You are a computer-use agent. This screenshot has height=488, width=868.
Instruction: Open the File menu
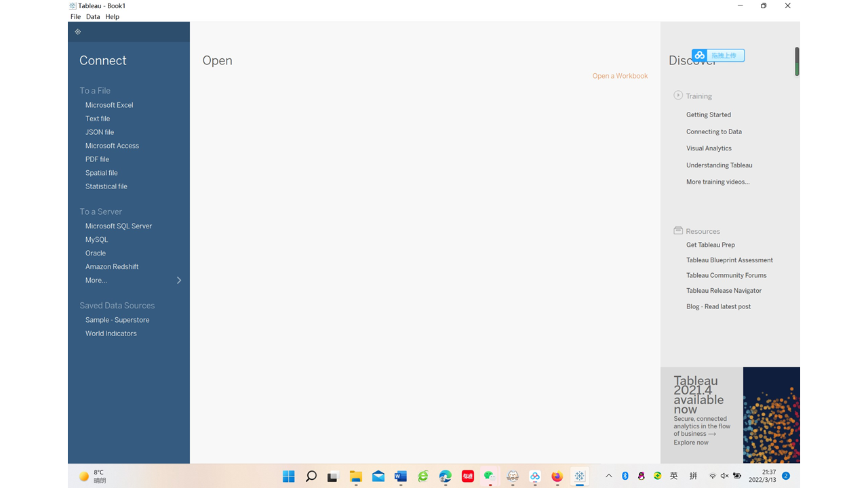[x=75, y=17]
